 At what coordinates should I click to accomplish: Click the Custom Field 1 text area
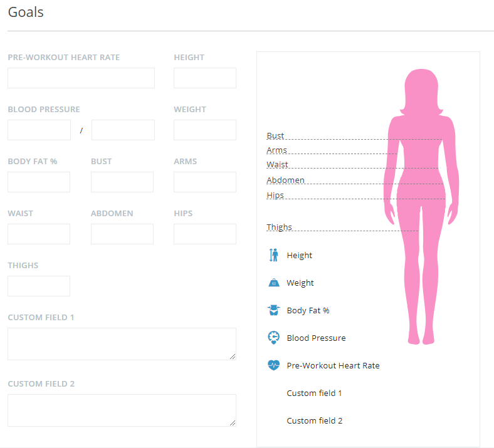tap(122, 344)
